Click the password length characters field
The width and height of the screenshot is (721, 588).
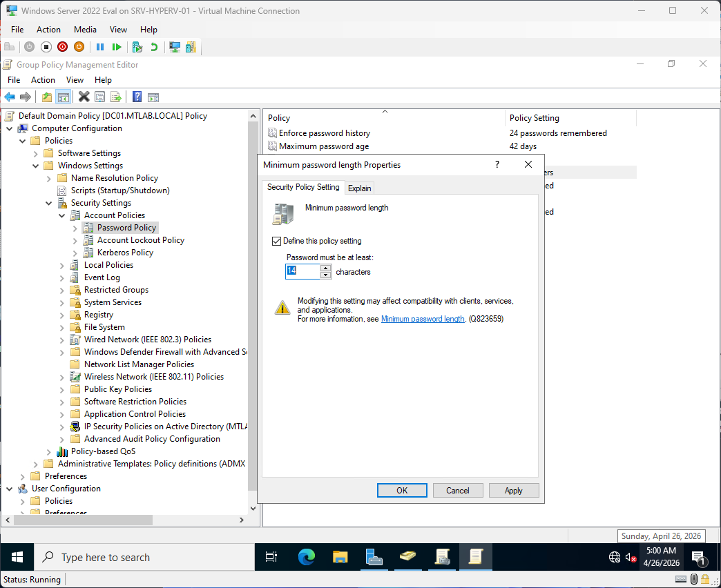click(x=302, y=271)
